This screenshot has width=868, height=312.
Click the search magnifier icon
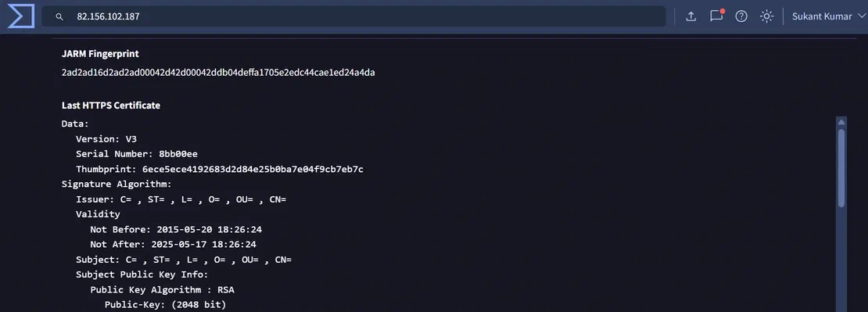(59, 16)
